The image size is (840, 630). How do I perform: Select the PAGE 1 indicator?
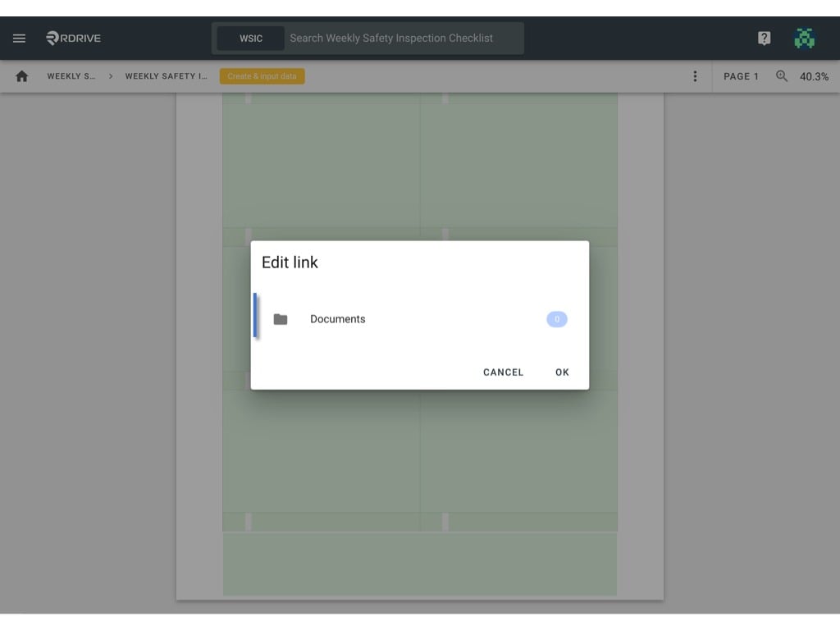point(741,76)
